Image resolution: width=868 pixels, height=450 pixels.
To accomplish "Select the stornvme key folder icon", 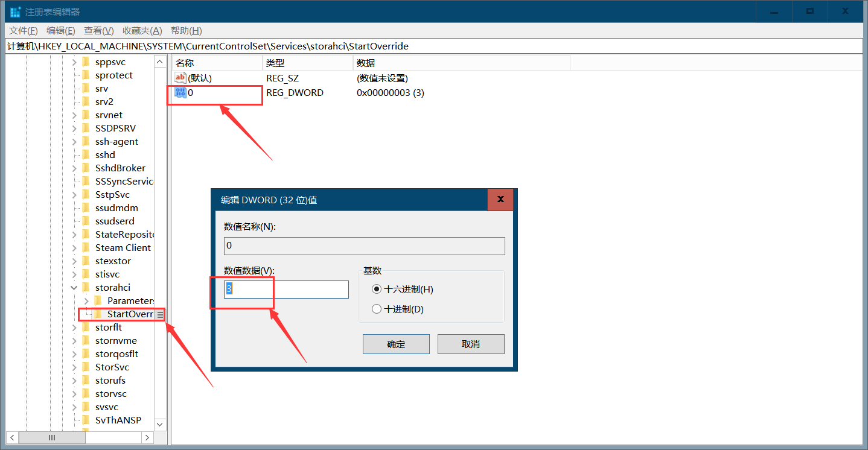I will click(x=86, y=340).
